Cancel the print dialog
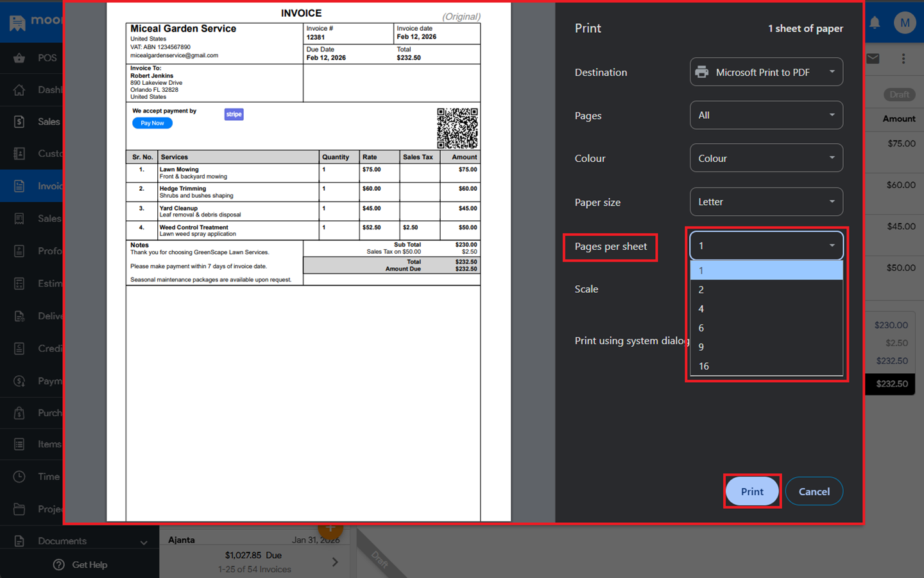This screenshot has height=578, width=924. coord(814,491)
